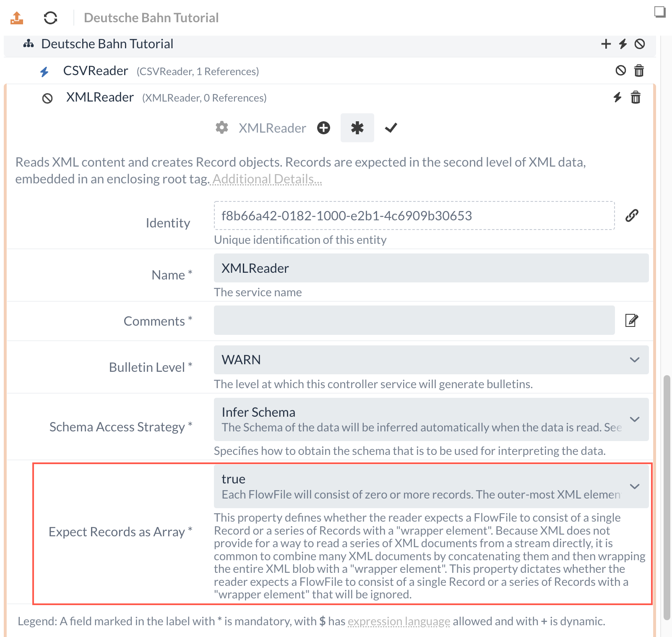The image size is (672, 637).
Task: Click the "(XMLReader, 0 References)" text
Action: [x=204, y=98]
